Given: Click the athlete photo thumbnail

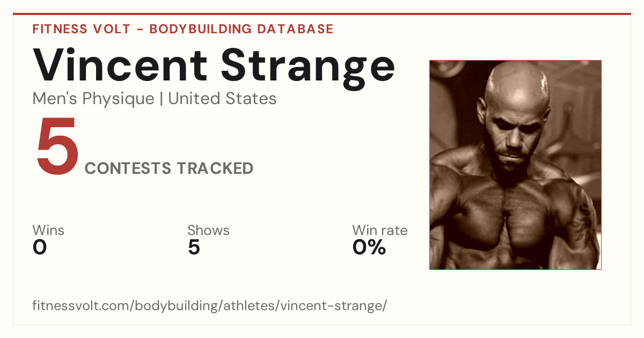Looking at the screenshot, I should pos(515,165).
